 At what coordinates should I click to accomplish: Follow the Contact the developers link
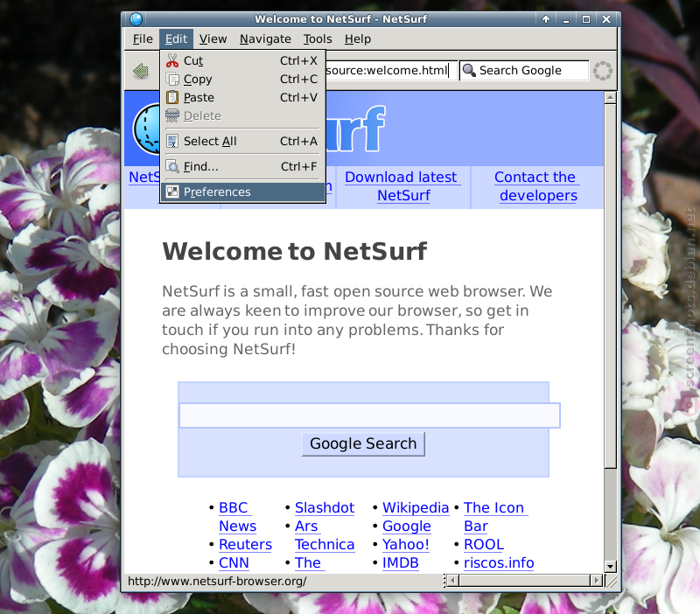click(537, 186)
